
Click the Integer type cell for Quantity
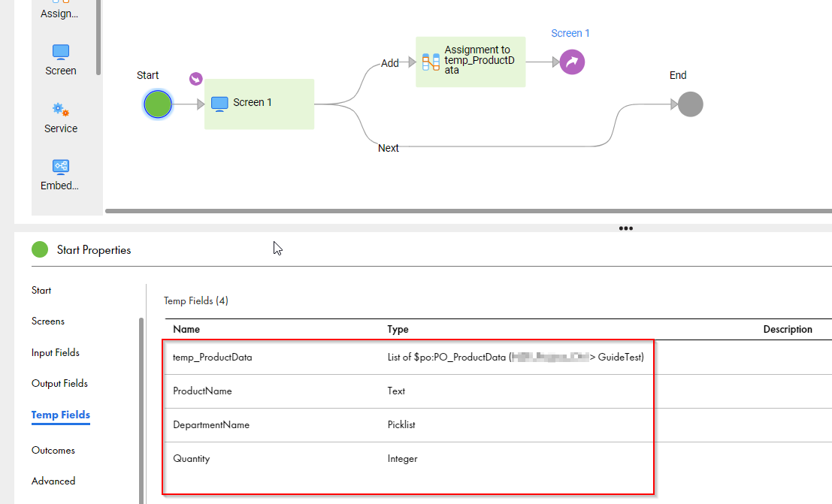pyautogui.click(x=402, y=459)
